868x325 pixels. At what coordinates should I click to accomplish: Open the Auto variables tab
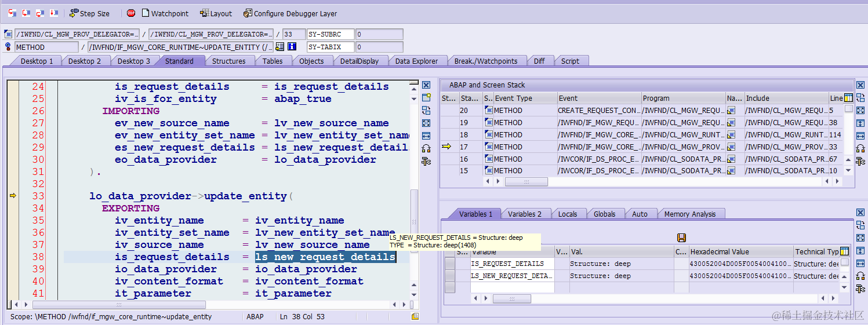[x=640, y=214]
